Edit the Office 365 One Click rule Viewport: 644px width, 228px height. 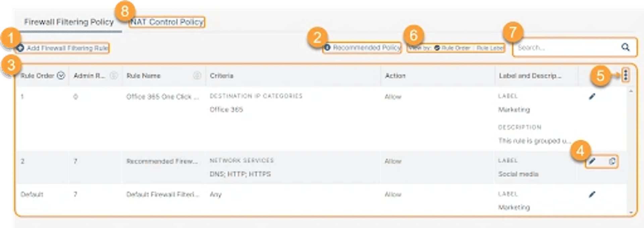pos(592,97)
